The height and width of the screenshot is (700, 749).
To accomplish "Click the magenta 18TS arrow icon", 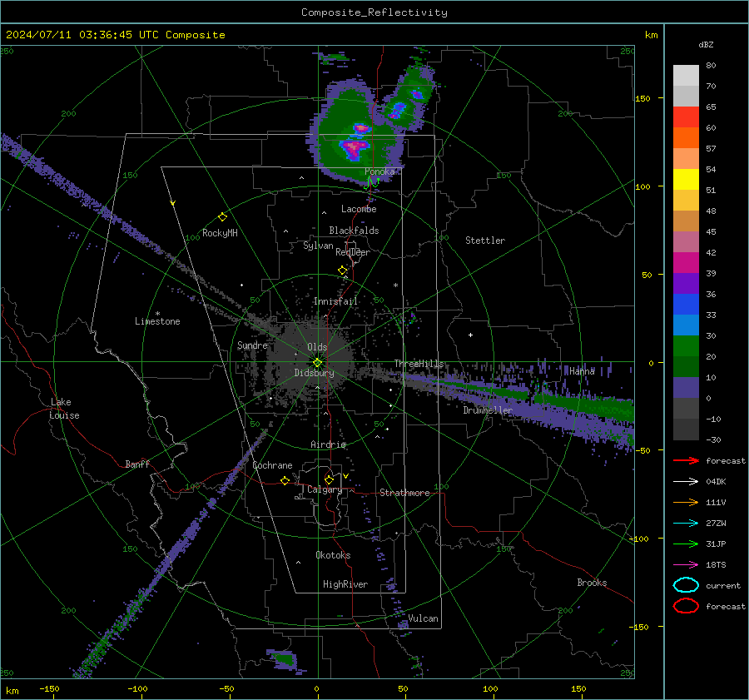I will [x=686, y=565].
